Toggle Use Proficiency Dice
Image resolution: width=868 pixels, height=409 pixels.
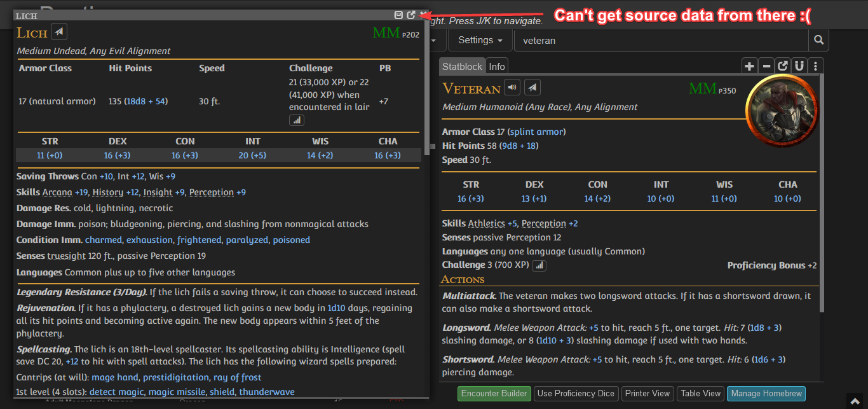[576, 393]
